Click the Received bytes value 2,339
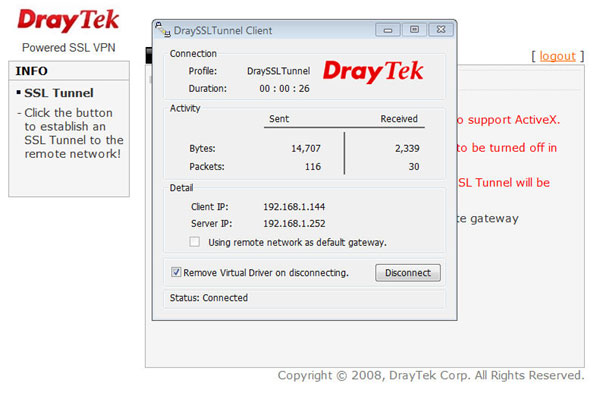 [407, 148]
